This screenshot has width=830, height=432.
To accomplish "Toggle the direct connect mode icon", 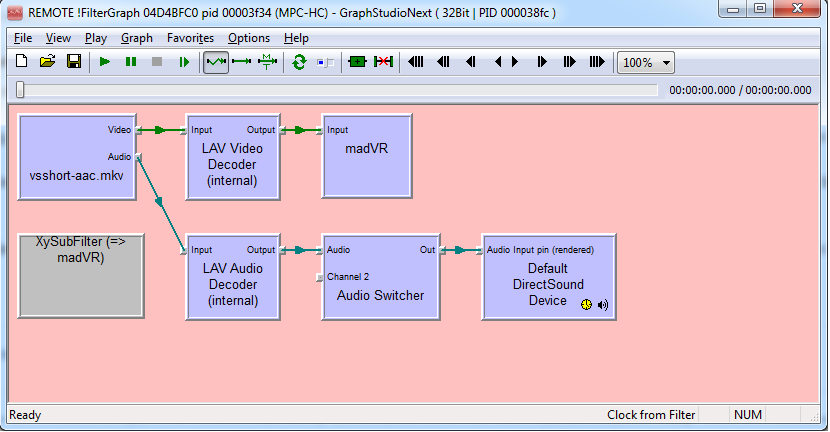I will (x=242, y=62).
